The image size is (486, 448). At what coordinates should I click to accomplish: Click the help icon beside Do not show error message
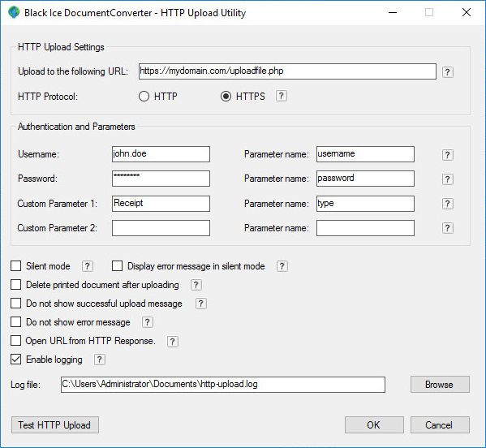(147, 322)
